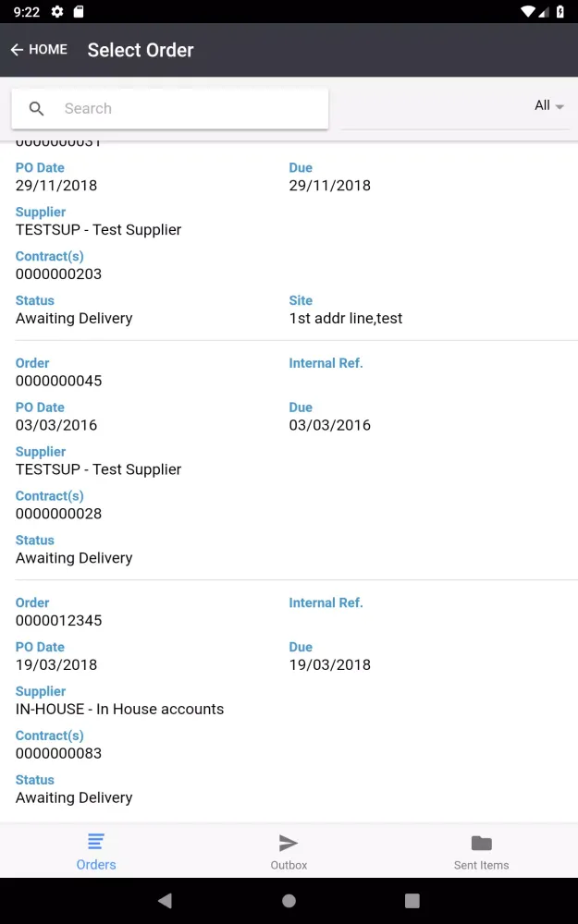578x924 pixels.
Task: Tap the Orders list icon
Action: click(96, 842)
